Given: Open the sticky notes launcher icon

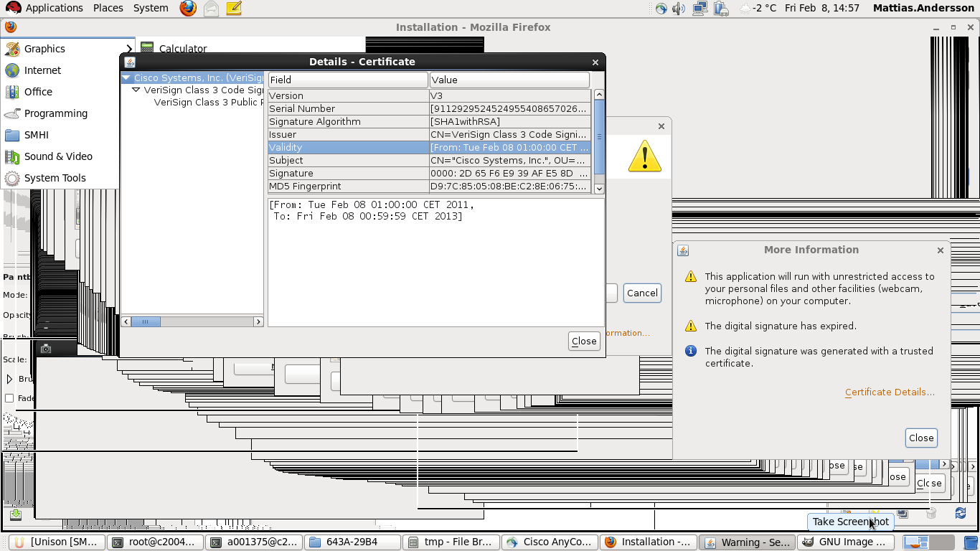Looking at the screenshot, I should pos(233,9).
